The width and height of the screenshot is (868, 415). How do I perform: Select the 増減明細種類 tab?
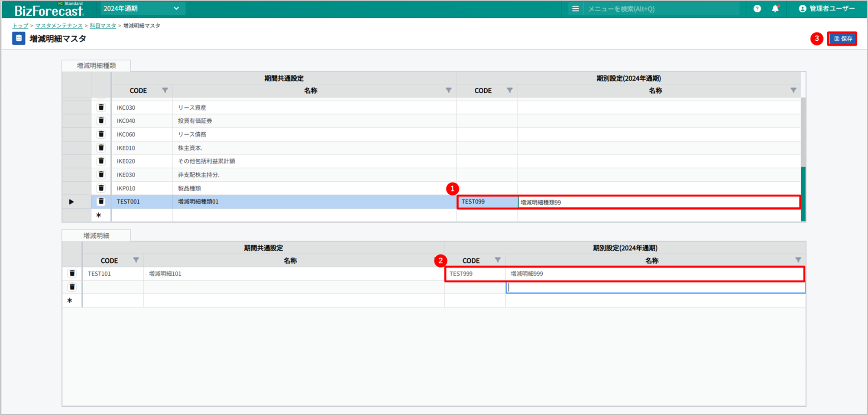[96, 65]
